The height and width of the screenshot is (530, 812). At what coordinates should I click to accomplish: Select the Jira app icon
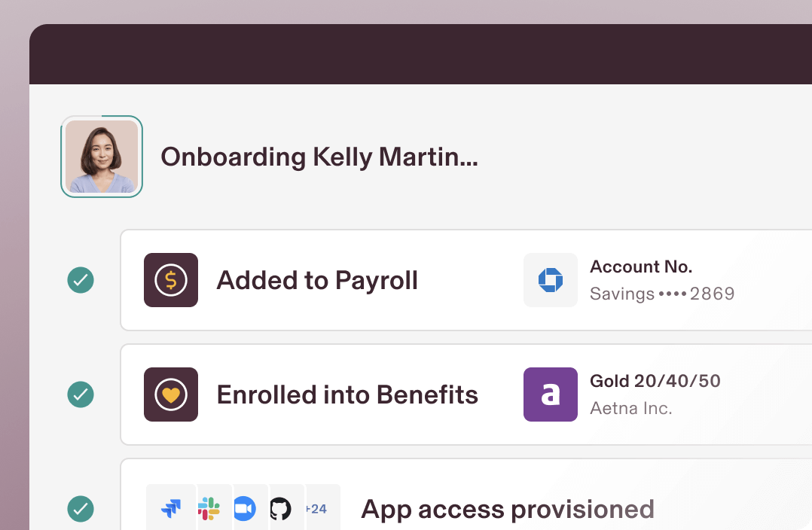coord(171,507)
